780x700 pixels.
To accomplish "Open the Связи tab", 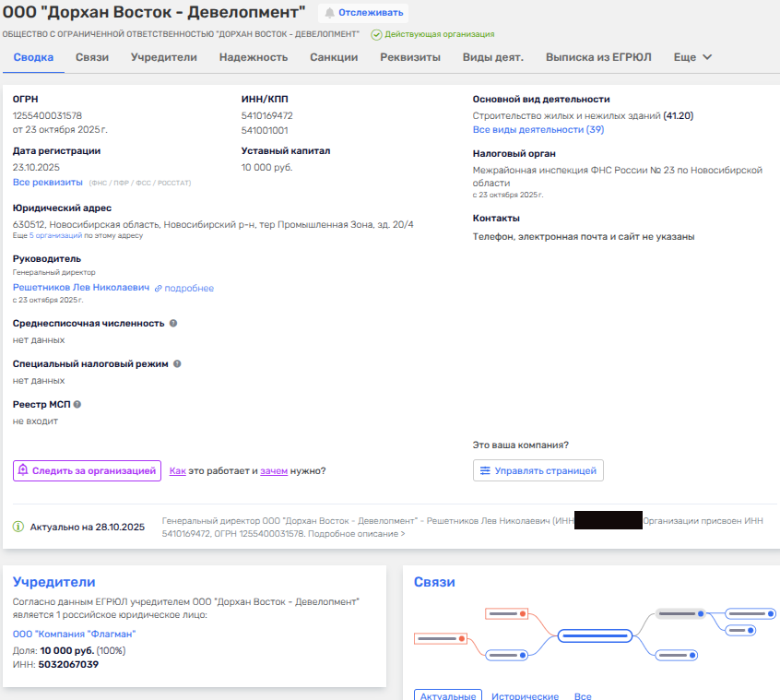I will [x=92, y=57].
